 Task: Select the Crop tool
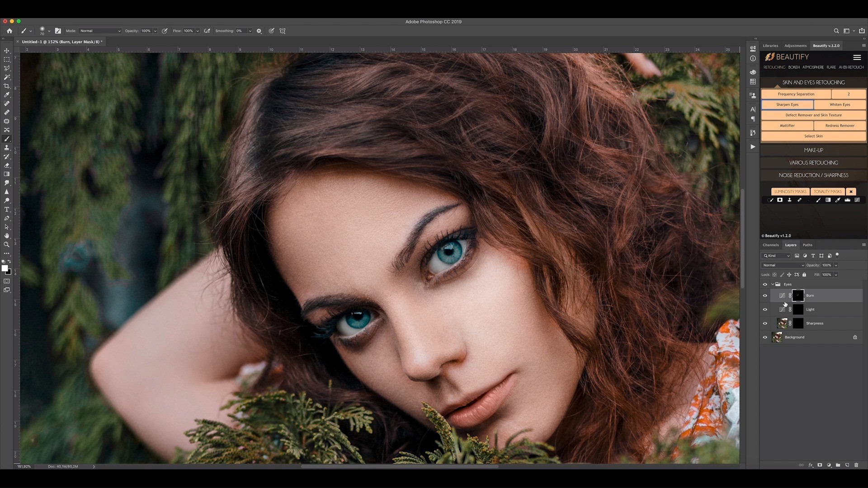tap(7, 86)
